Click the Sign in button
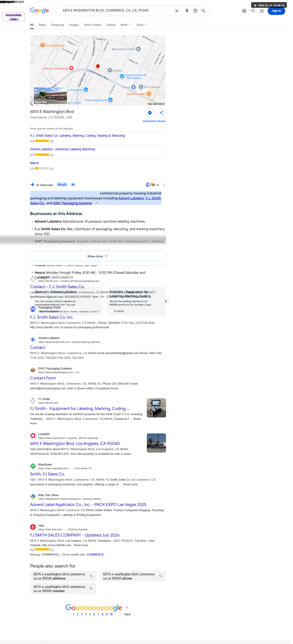The image size is (293, 644). point(276,11)
